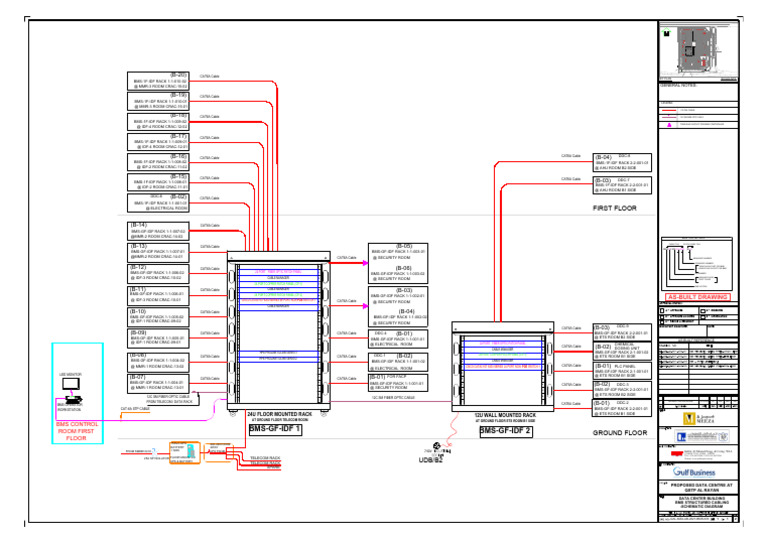The height and width of the screenshot is (542, 768).
Task: Click the '24U FLOOR MOUNTED RACK' caption
Action: point(279,414)
